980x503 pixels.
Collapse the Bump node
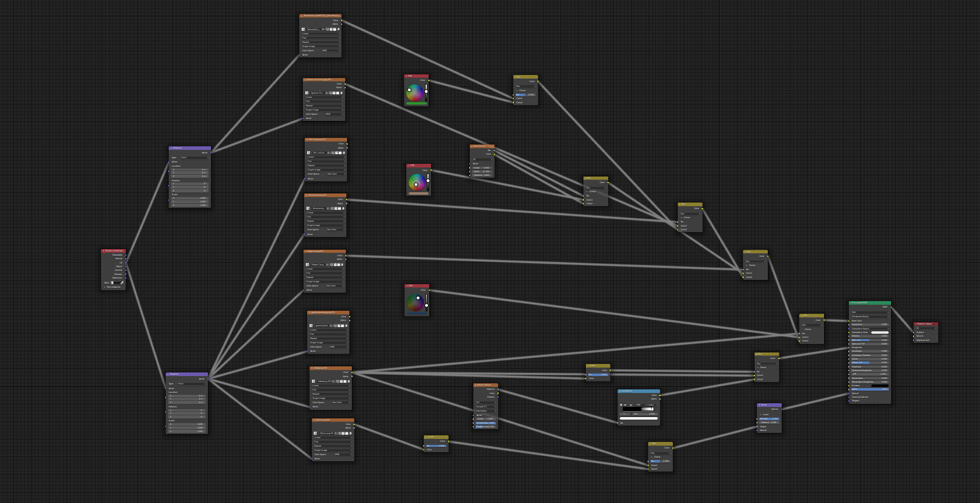coord(759,405)
